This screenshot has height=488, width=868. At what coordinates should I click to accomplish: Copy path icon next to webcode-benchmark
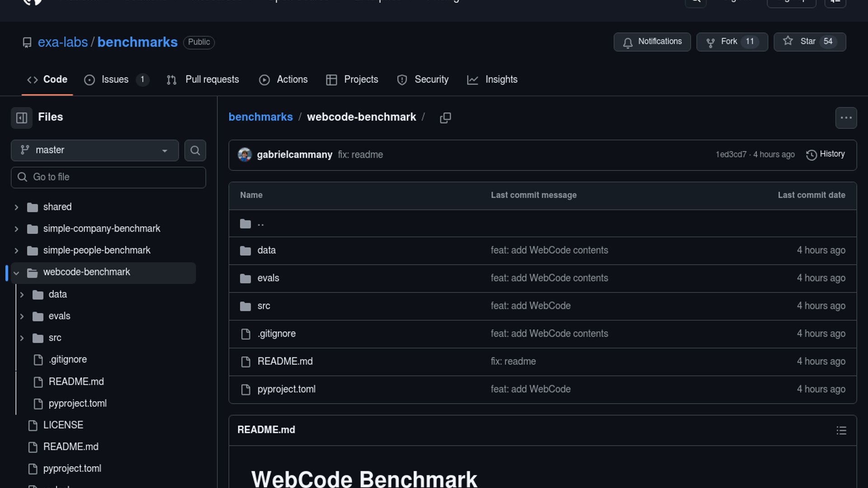[445, 117]
